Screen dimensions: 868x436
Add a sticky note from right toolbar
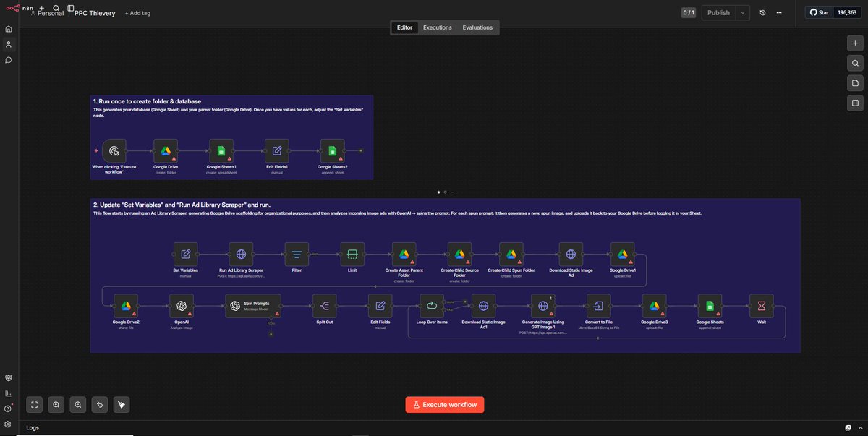[855, 83]
